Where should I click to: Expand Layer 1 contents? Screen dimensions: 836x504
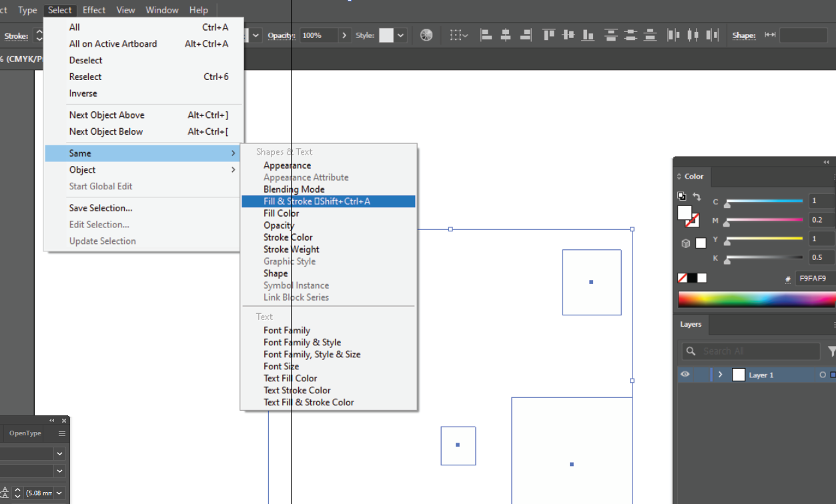tap(721, 375)
